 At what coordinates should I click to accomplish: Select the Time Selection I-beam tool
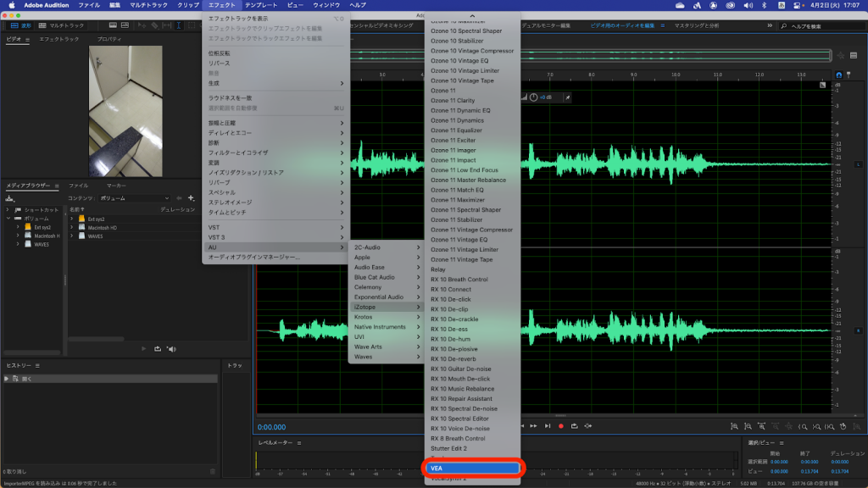[x=178, y=25]
